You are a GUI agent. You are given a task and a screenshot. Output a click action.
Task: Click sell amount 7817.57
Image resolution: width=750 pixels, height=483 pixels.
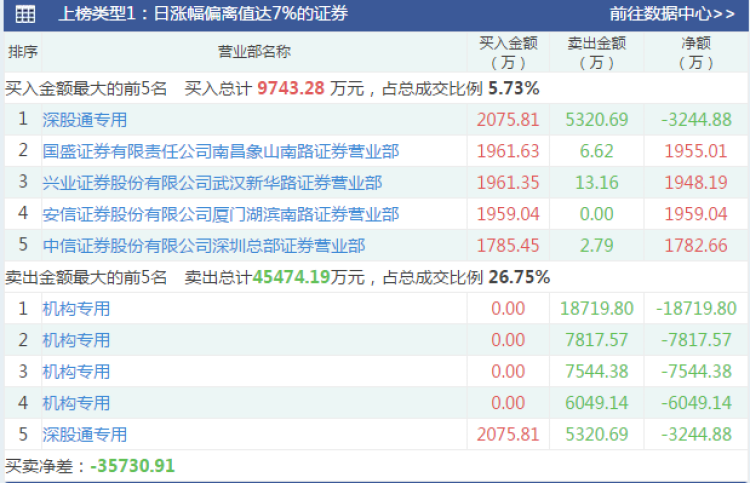click(x=596, y=340)
